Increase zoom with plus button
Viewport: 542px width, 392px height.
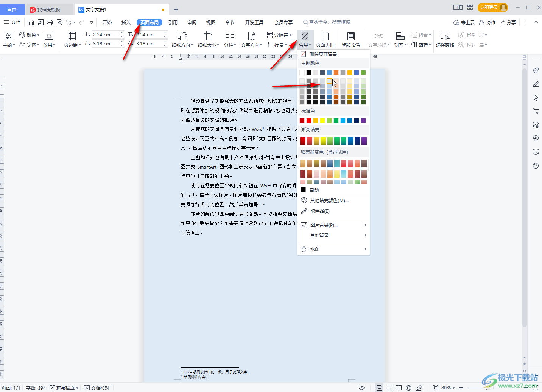(x=526, y=388)
